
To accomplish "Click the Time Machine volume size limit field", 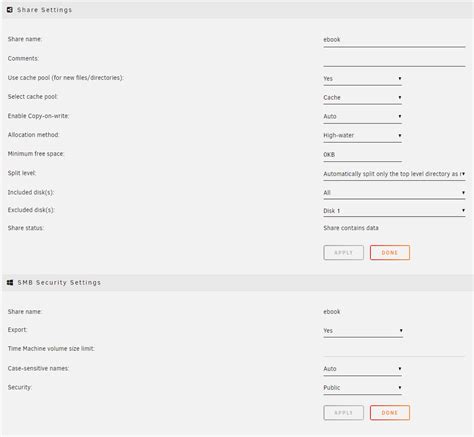I will point(394,350).
